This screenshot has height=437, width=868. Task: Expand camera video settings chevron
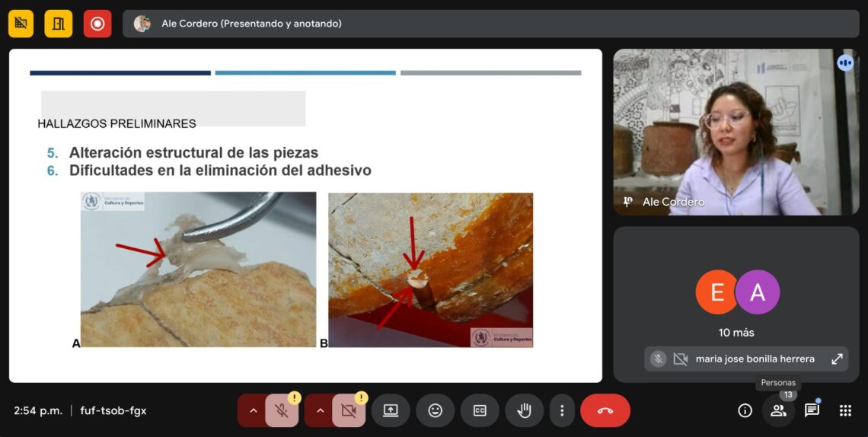(320, 410)
